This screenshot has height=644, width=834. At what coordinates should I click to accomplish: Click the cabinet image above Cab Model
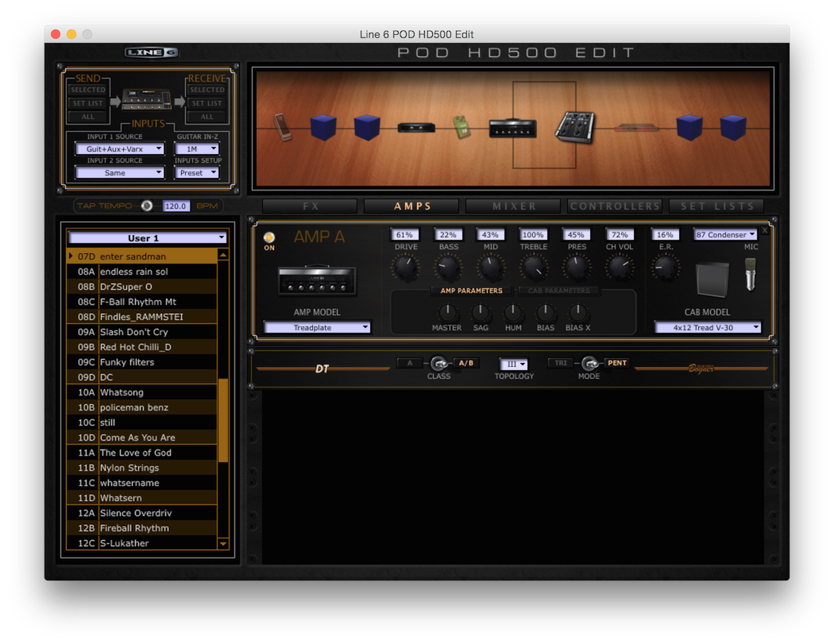tap(712, 280)
